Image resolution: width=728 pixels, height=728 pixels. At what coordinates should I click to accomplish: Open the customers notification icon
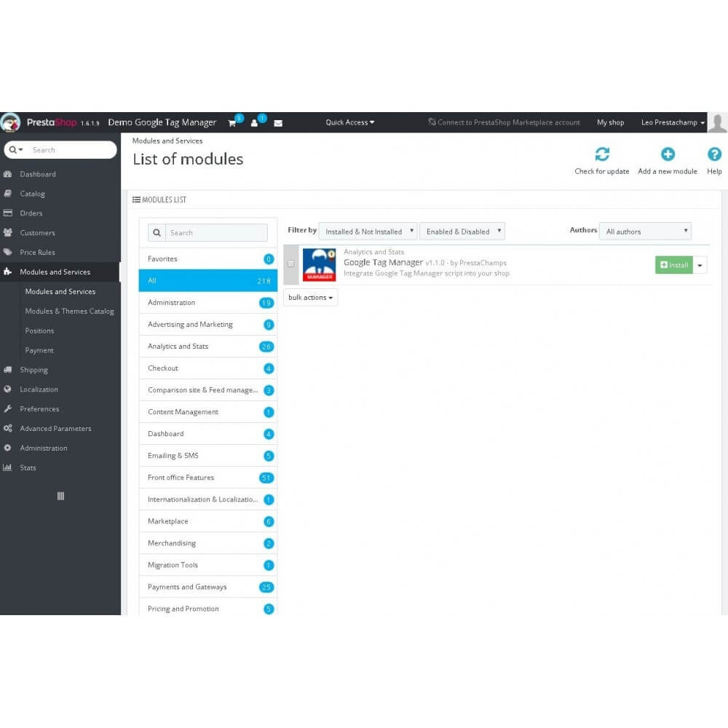pos(254,123)
